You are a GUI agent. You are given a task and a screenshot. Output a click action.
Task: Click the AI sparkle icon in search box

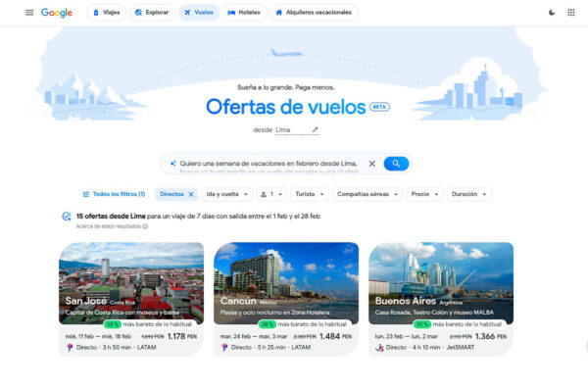click(172, 164)
